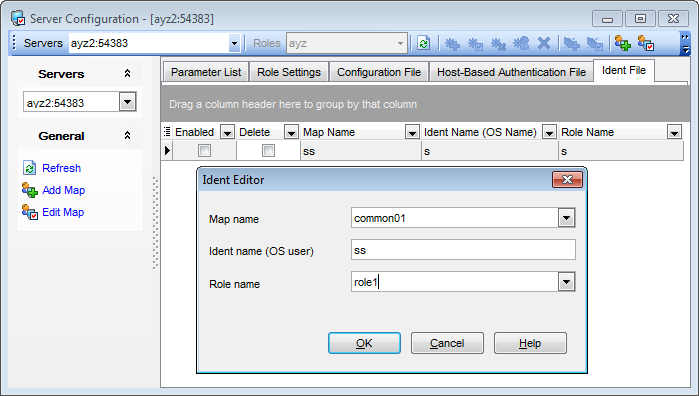Select the Map Name cell 'ss'
The image size is (699, 396).
tap(361, 151)
